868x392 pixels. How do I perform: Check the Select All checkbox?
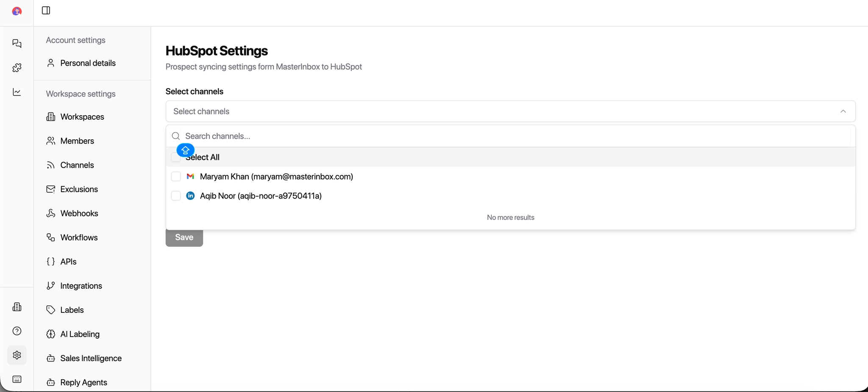[175, 158]
